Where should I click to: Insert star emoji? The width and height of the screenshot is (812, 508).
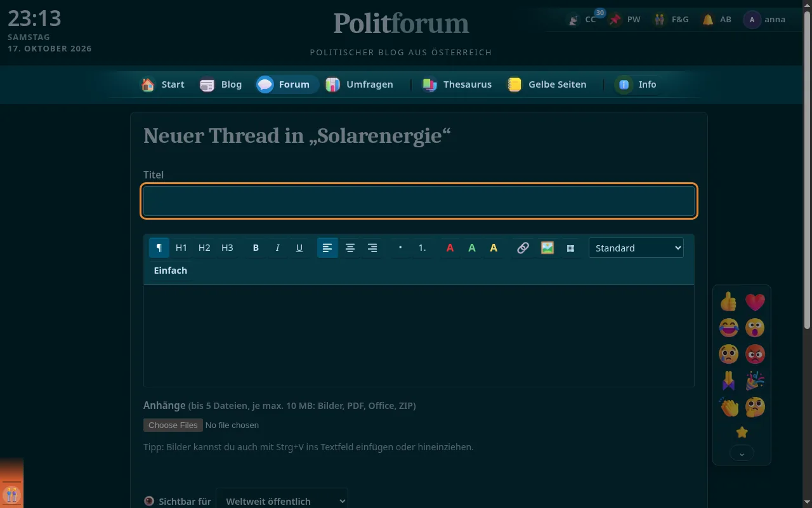pos(742,432)
